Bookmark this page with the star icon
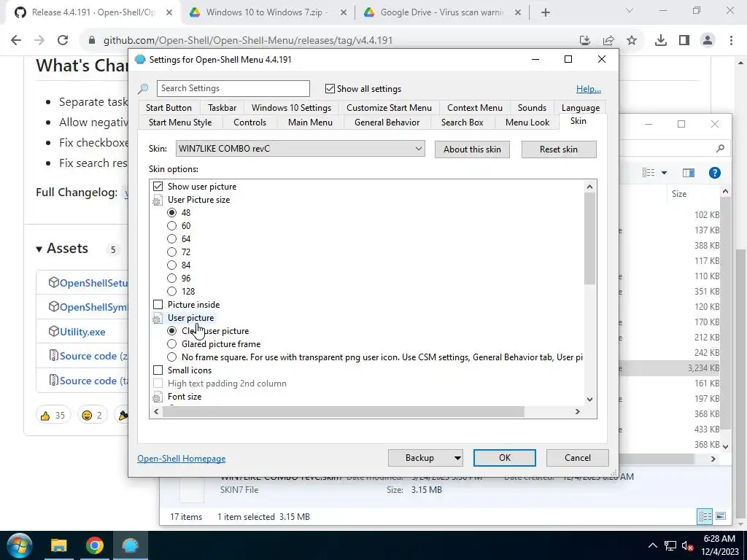This screenshot has height=560, width=747. tap(632, 41)
